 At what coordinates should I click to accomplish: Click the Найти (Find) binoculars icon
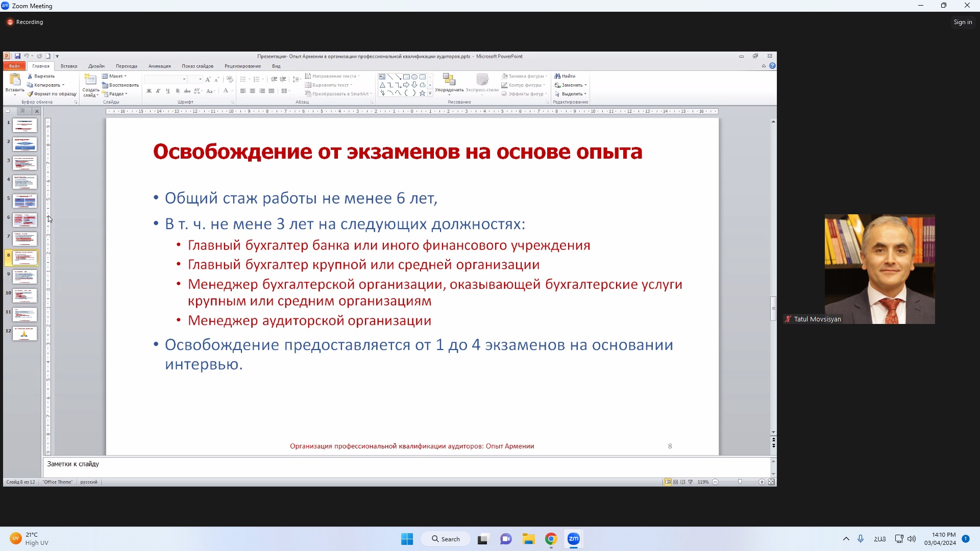pyautogui.click(x=557, y=76)
